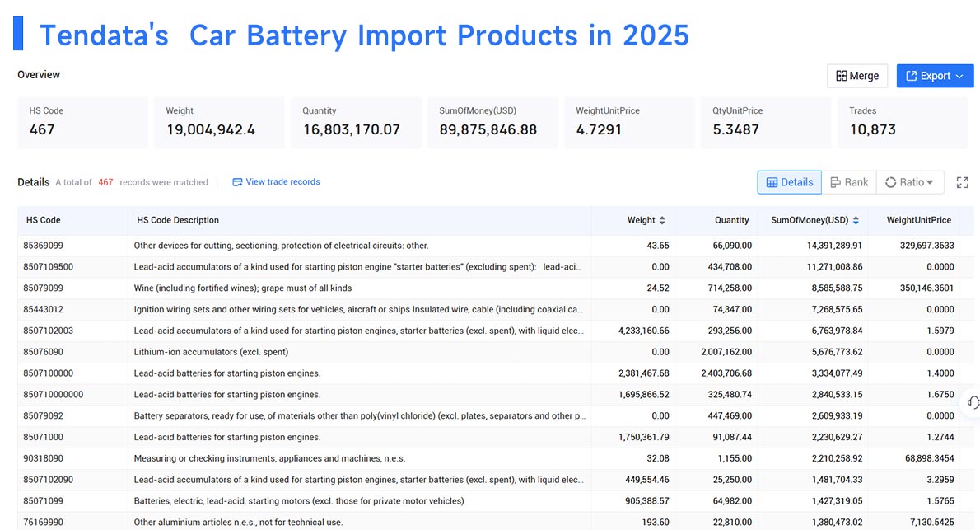
Task: Open the Export dropdown button
Action: (935, 76)
